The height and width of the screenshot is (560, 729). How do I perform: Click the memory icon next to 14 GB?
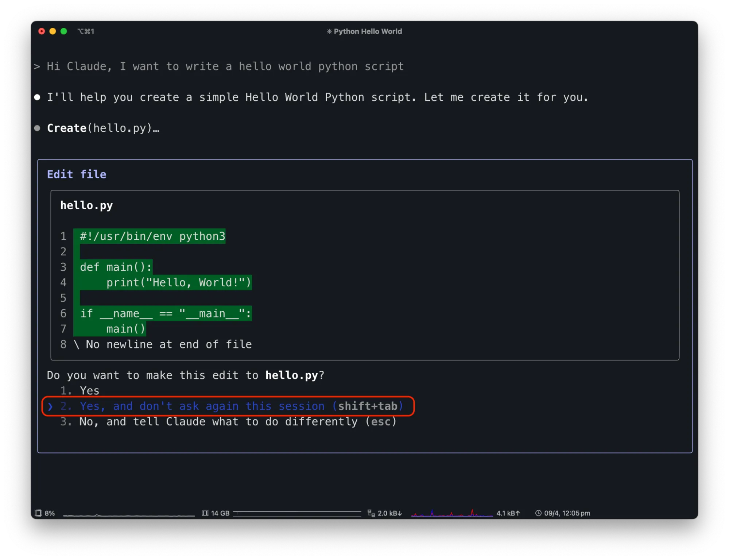[x=205, y=513]
